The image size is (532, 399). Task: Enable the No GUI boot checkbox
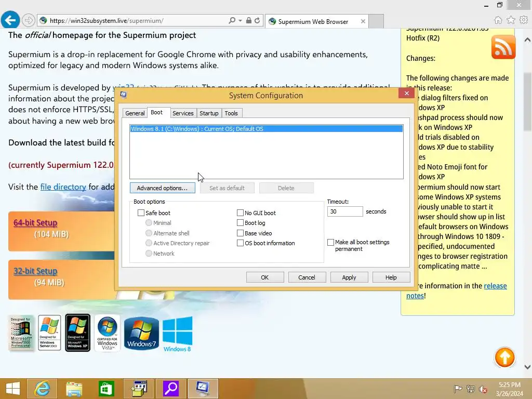pos(240,212)
